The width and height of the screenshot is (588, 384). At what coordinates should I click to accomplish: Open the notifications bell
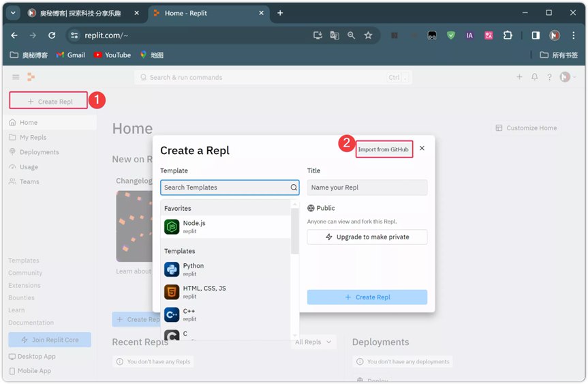tap(534, 77)
